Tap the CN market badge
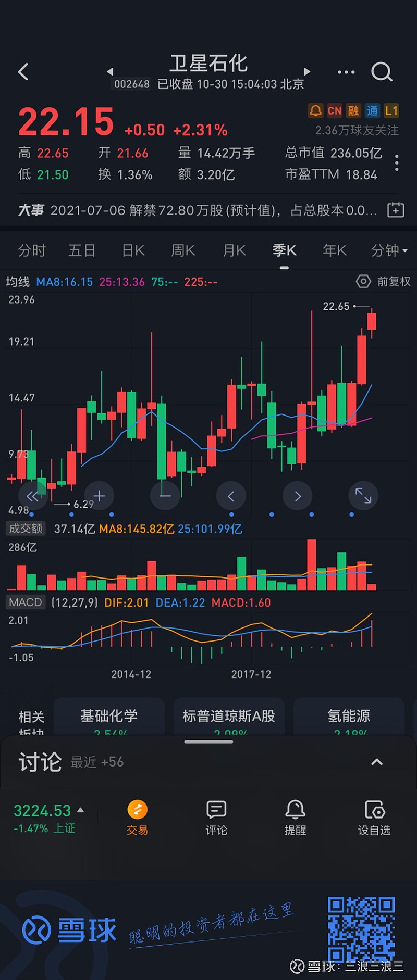417x980 pixels. point(334,110)
